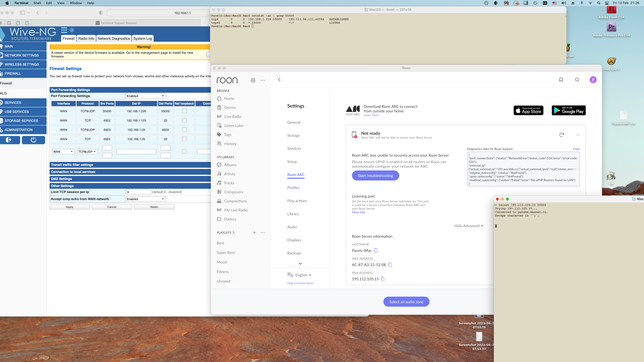Click Start troubleshooting button
The width and height of the screenshot is (644, 362).
click(375, 176)
